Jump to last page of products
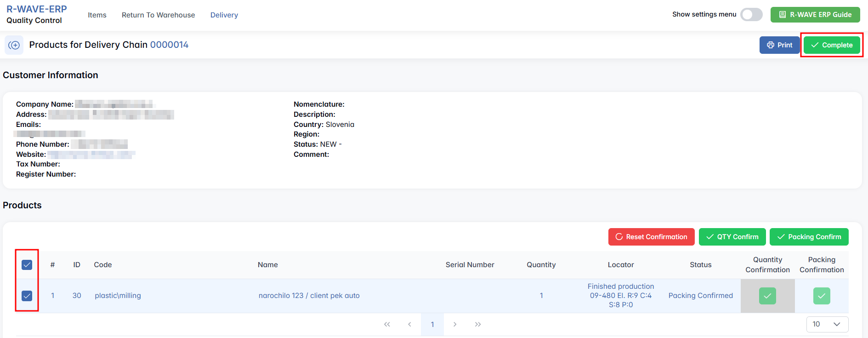 478,324
